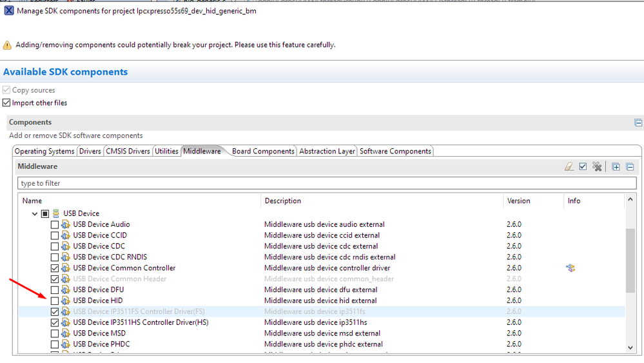The image size is (644, 363).
Task: Click the Description column header
Action: pyautogui.click(x=382, y=201)
